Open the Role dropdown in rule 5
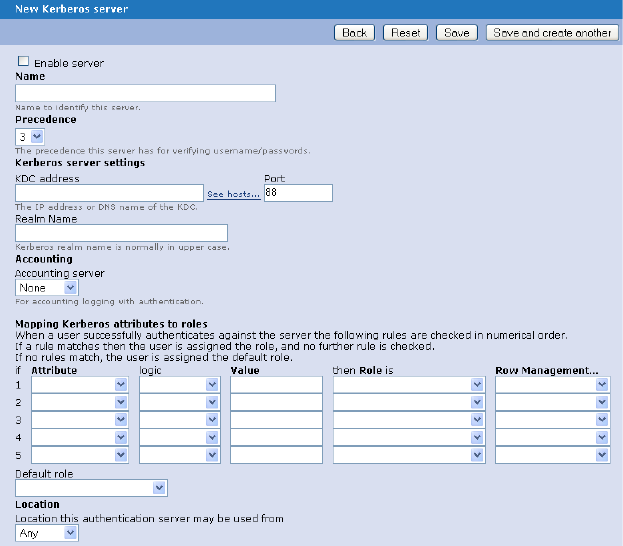 (x=409, y=455)
